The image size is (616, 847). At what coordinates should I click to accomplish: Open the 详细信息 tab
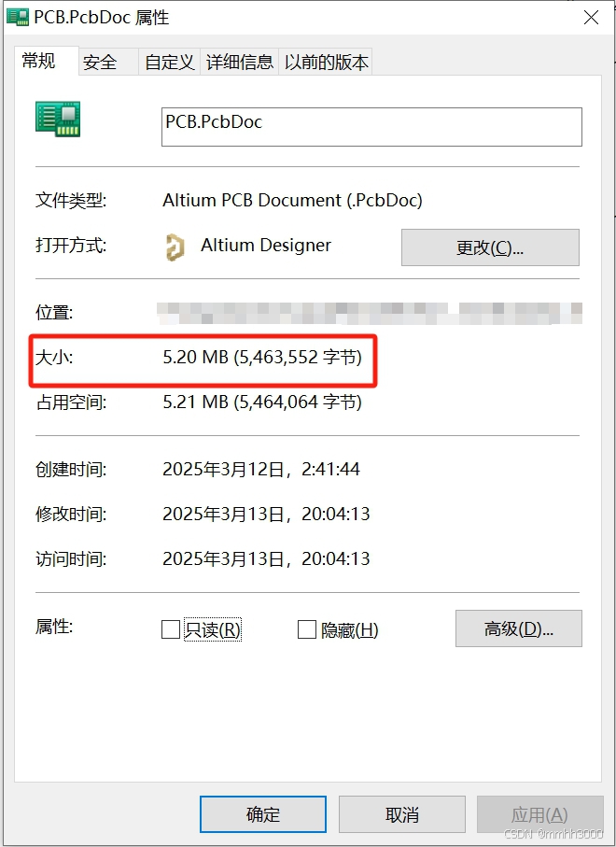pyautogui.click(x=240, y=63)
